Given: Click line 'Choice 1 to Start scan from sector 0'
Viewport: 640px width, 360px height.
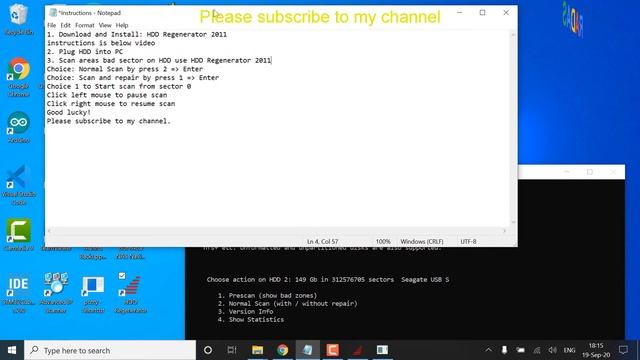Looking at the screenshot, I should tap(119, 87).
